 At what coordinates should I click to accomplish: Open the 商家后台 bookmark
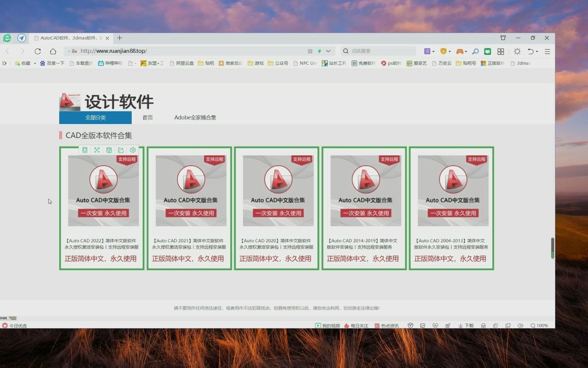pyautogui.click(x=230, y=63)
